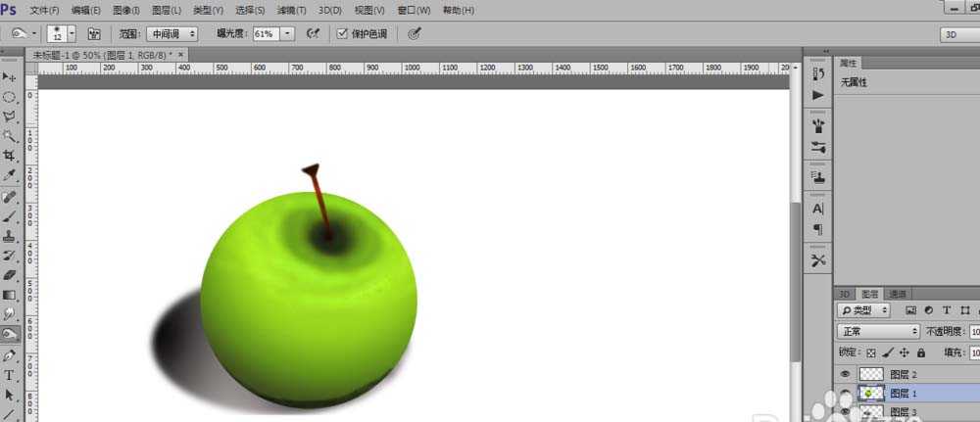Select the Move tool
This screenshot has height=422, width=980.
click(x=11, y=77)
